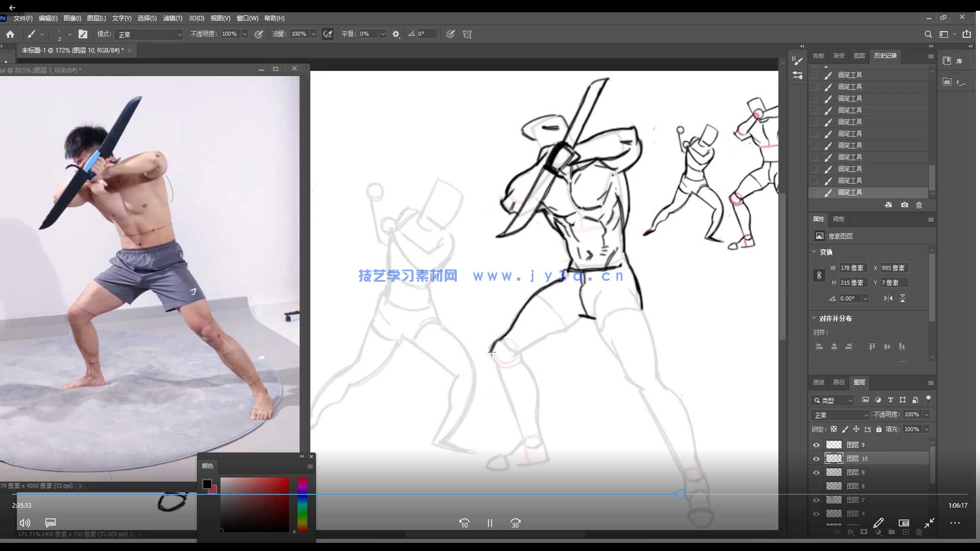Click the Home icon in options bar
980x551 pixels.
point(10,34)
